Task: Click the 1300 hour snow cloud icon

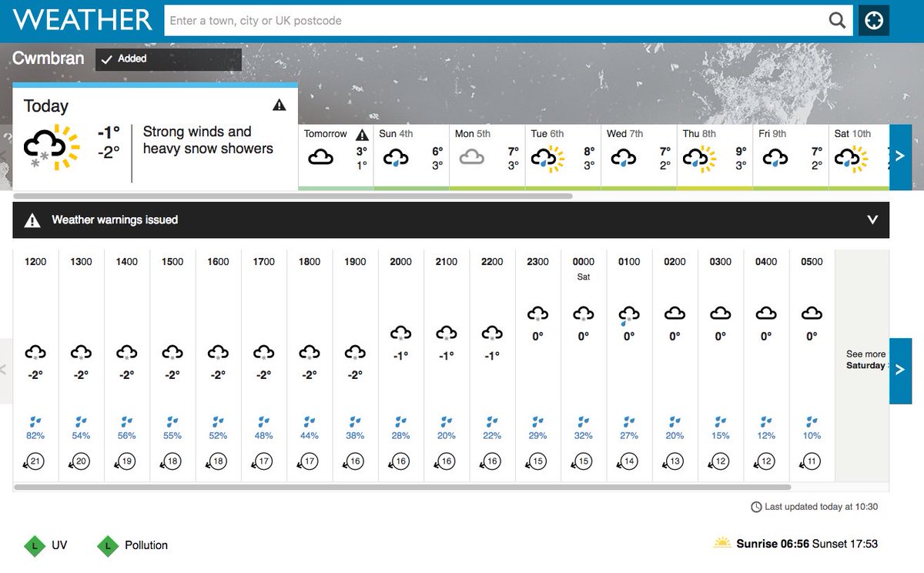Action: (81, 353)
